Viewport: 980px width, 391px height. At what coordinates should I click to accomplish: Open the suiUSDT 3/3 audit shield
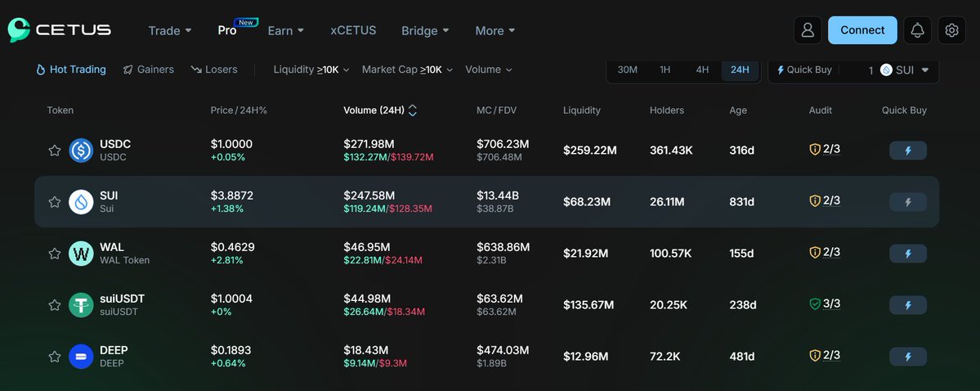click(825, 303)
